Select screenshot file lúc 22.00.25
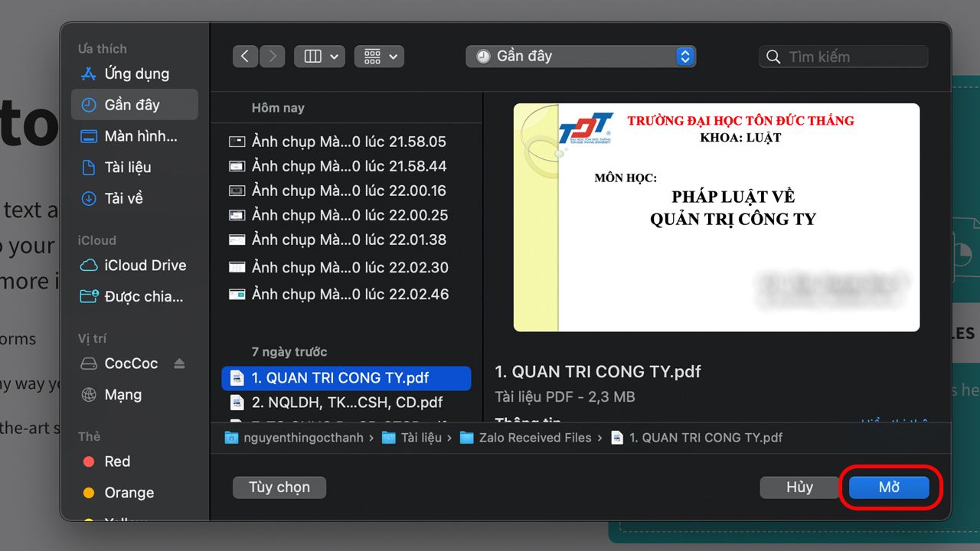980x551 pixels. [x=346, y=215]
